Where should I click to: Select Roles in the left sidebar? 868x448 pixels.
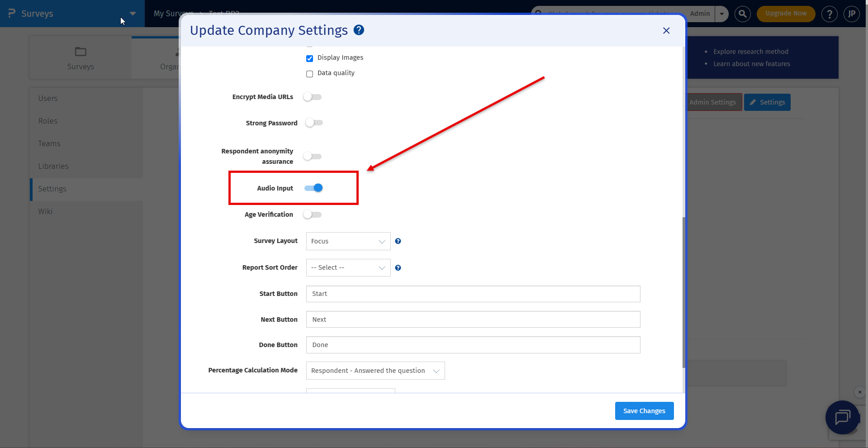tap(48, 121)
